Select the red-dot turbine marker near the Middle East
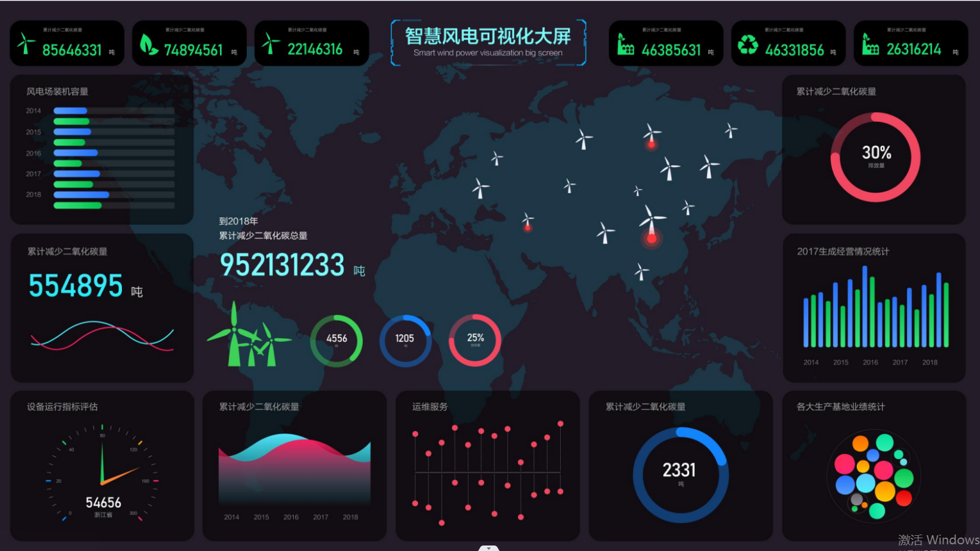 coord(528,222)
